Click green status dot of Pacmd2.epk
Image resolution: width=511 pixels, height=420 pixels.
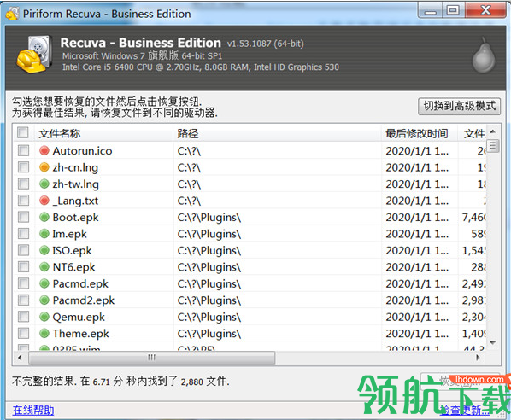pos(44,300)
